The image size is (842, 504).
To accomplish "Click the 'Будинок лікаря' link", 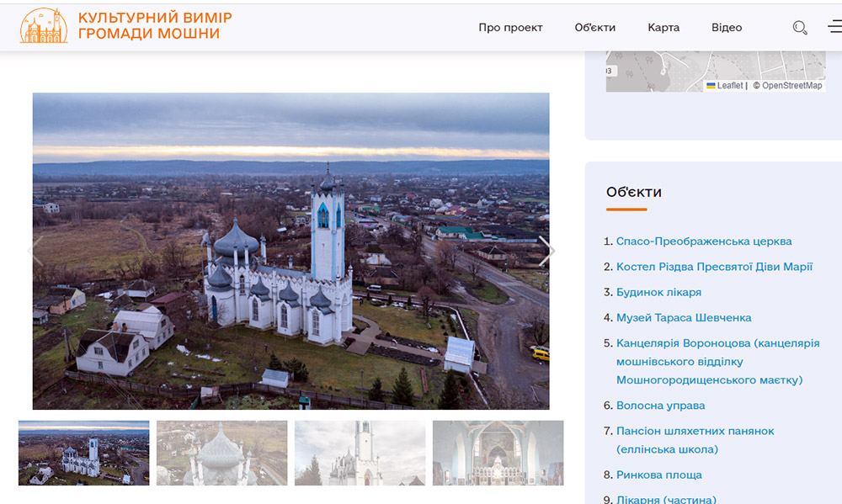I will (658, 293).
